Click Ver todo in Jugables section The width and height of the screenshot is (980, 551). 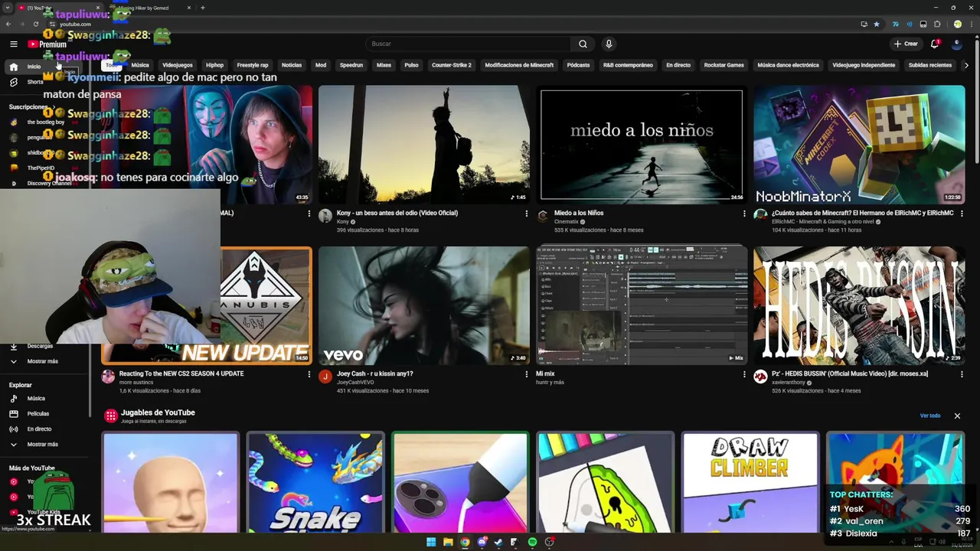click(x=930, y=416)
